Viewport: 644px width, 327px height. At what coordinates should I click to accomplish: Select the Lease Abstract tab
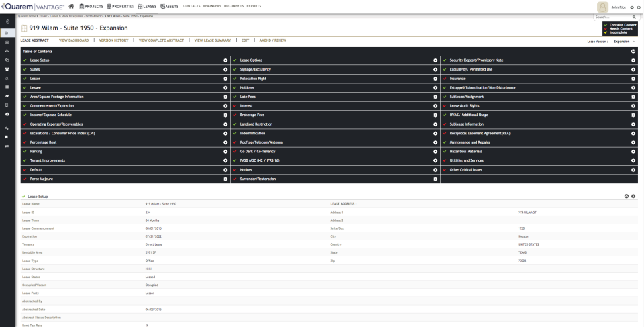tap(34, 40)
